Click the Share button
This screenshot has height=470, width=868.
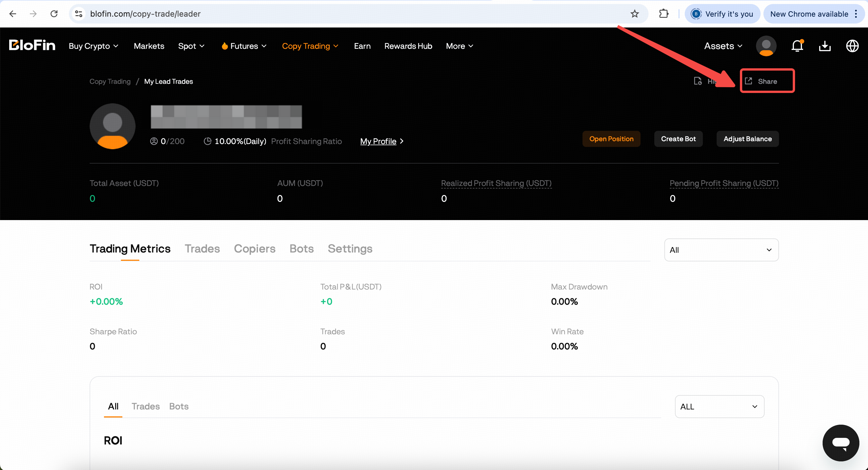[767, 81]
